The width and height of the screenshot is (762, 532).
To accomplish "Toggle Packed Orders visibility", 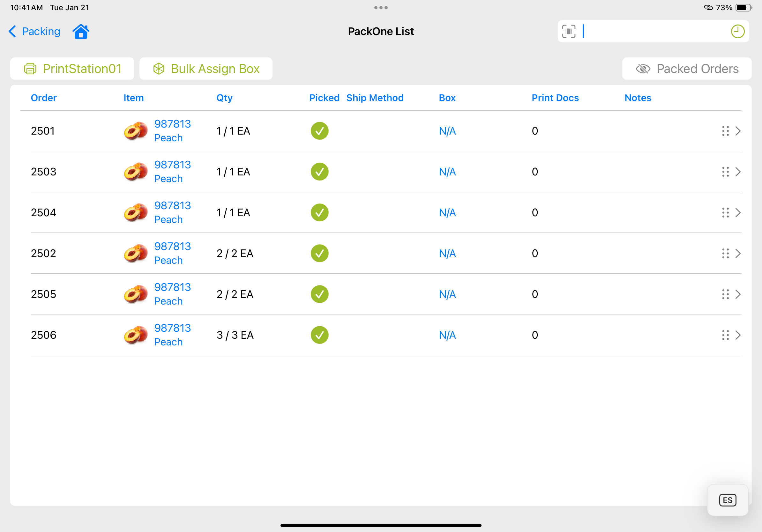I will (x=686, y=69).
